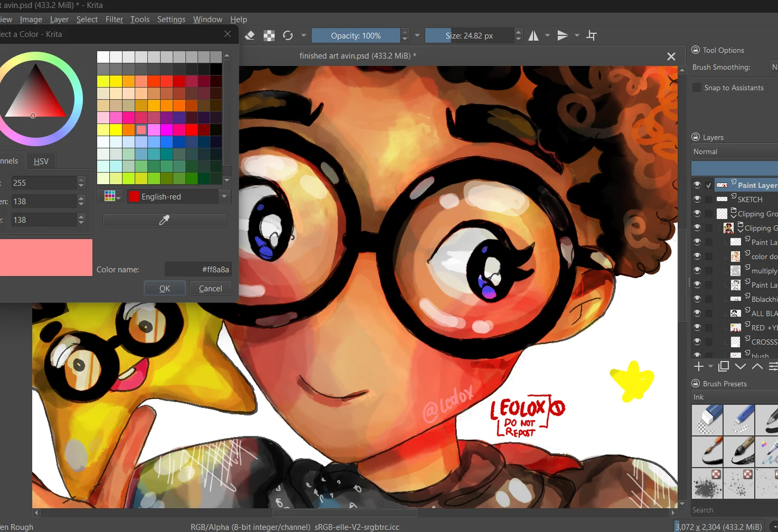Click the eyedropper pick screen color button
Image resolution: width=778 pixels, height=532 pixels.
click(164, 220)
